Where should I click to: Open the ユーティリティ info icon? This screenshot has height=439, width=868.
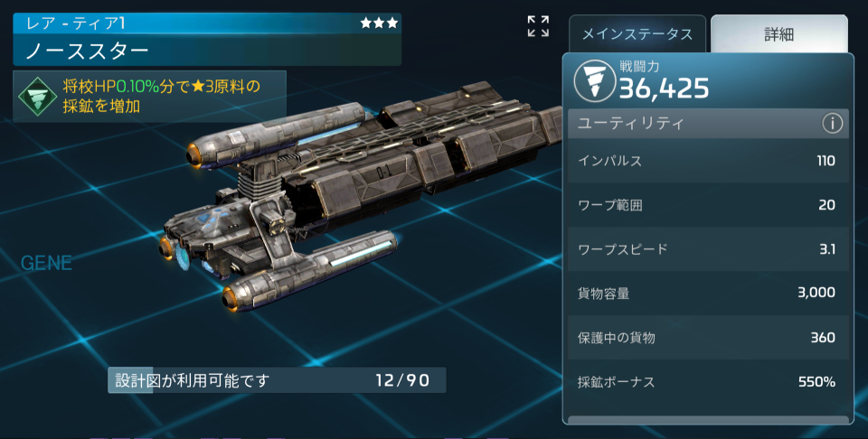(832, 123)
